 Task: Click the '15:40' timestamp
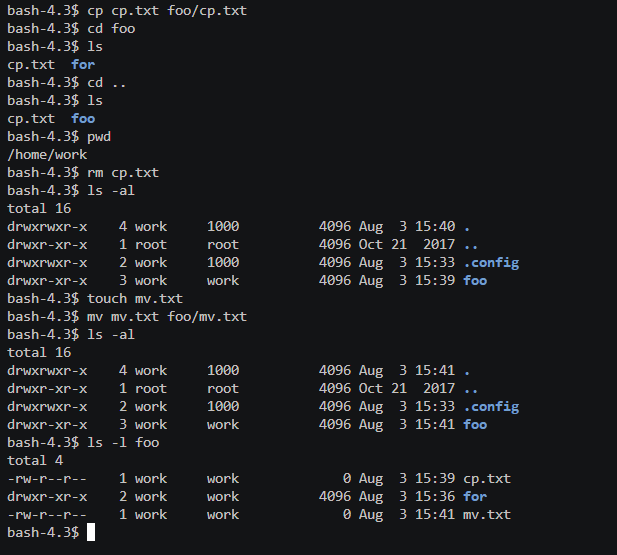[435, 227]
